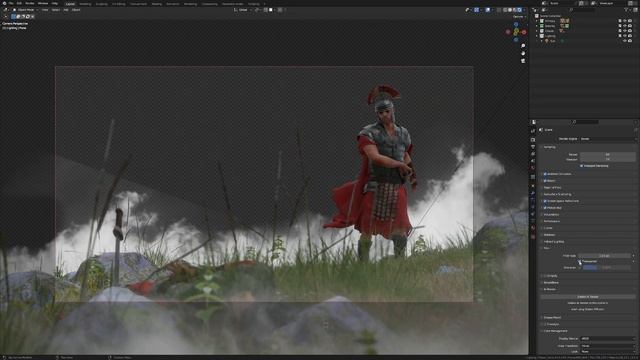Viewport: 640px width, 360px height.
Task: Click the viewport pan hand gizmo
Action: point(523,53)
